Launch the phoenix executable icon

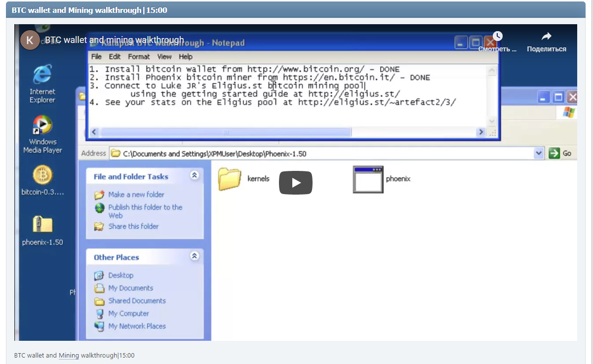[368, 179]
